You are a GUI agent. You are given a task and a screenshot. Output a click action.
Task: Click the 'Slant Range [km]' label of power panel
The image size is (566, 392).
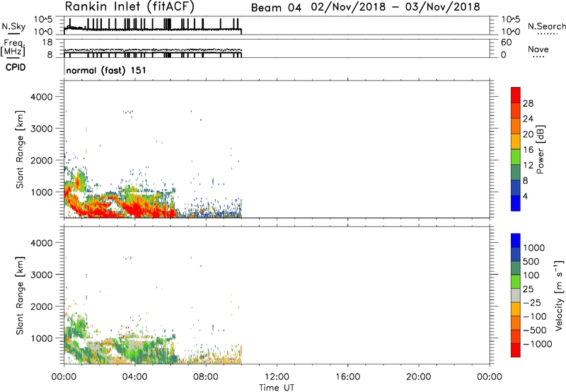click(x=20, y=149)
